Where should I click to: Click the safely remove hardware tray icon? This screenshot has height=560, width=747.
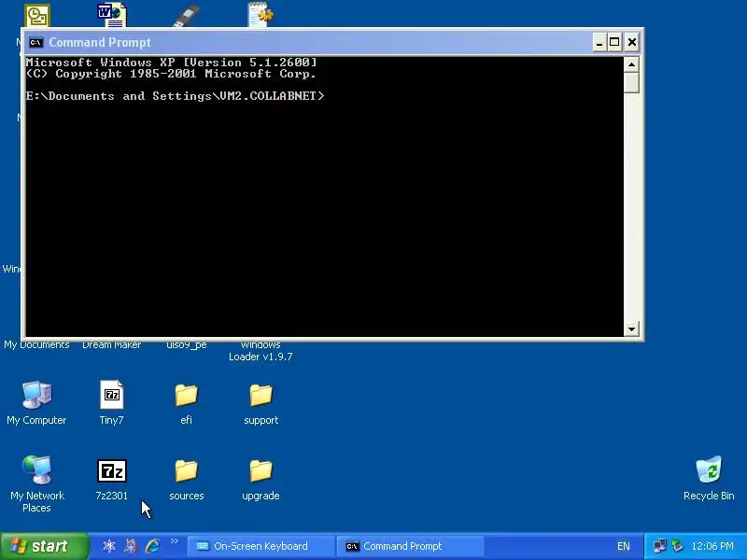pos(677,546)
